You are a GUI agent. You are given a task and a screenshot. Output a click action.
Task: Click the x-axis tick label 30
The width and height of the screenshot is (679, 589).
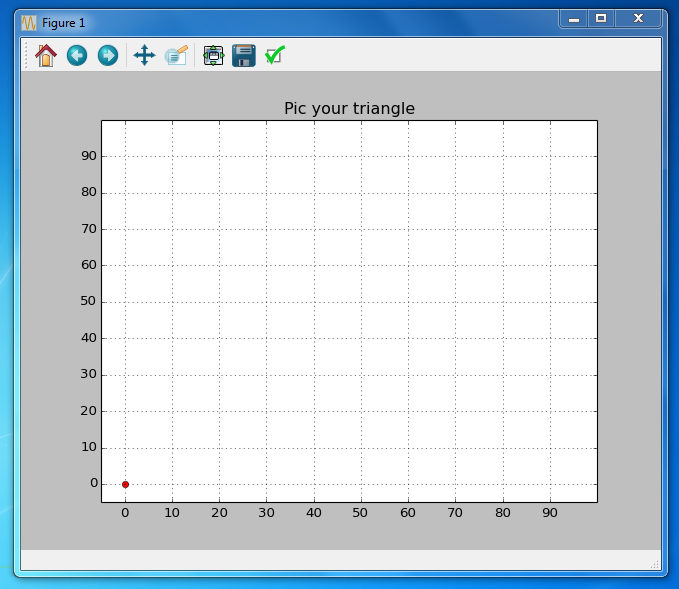pyautogui.click(x=266, y=513)
